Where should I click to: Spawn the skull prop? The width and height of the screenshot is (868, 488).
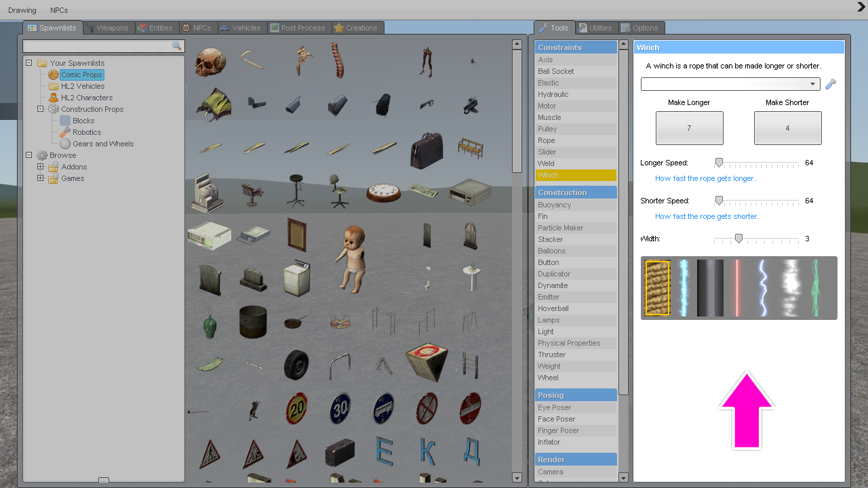pyautogui.click(x=210, y=62)
